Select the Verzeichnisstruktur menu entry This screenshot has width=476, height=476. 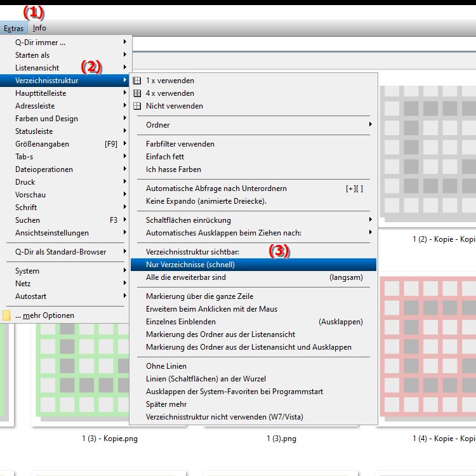pyautogui.click(x=65, y=81)
